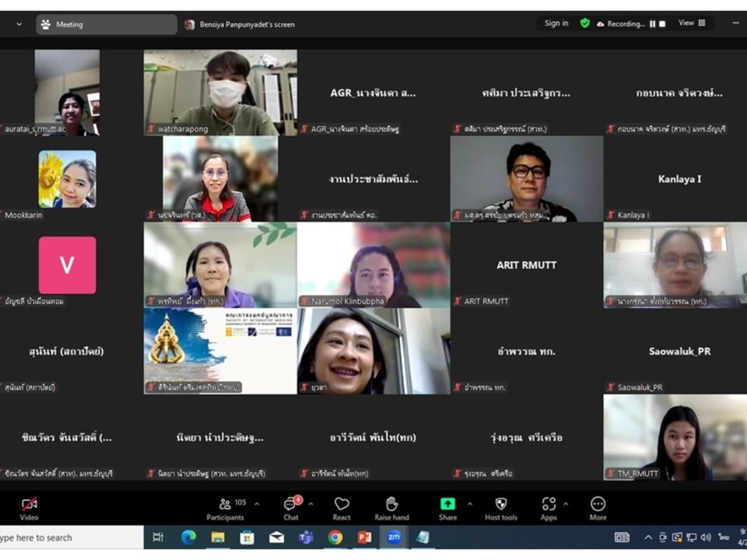The height and width of the screenshot is (560, 747).
Task: Open File Explorer from the taskbar
Action: (218, 537)
